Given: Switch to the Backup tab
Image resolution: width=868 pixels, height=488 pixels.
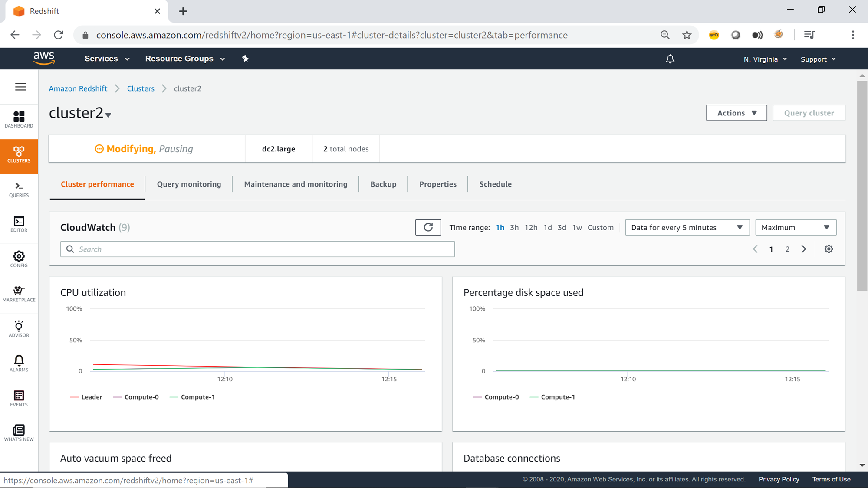Looking at the screenshot, I should [x=383, y=184].
